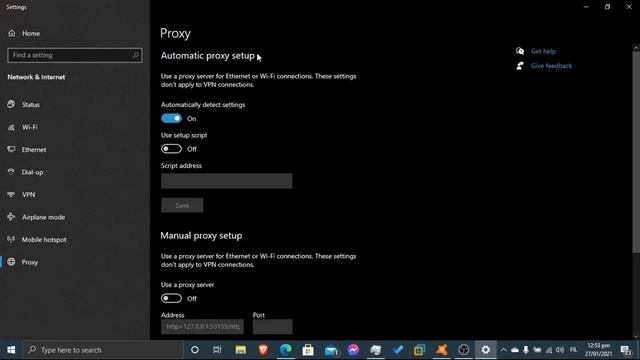Screen dimensions: 640x360
Task: Click the network signal tray icon
Action: [x=549, y=350]
